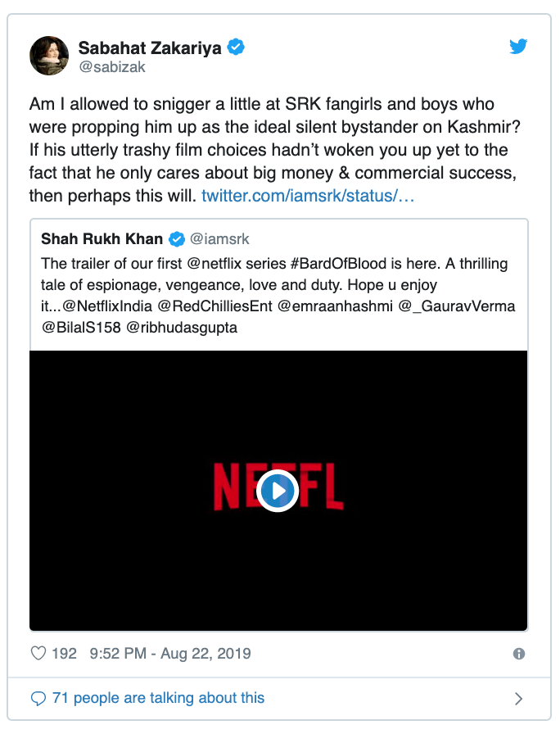
Task: Click the 192 likes count
Action: click(x=64, y=653)
